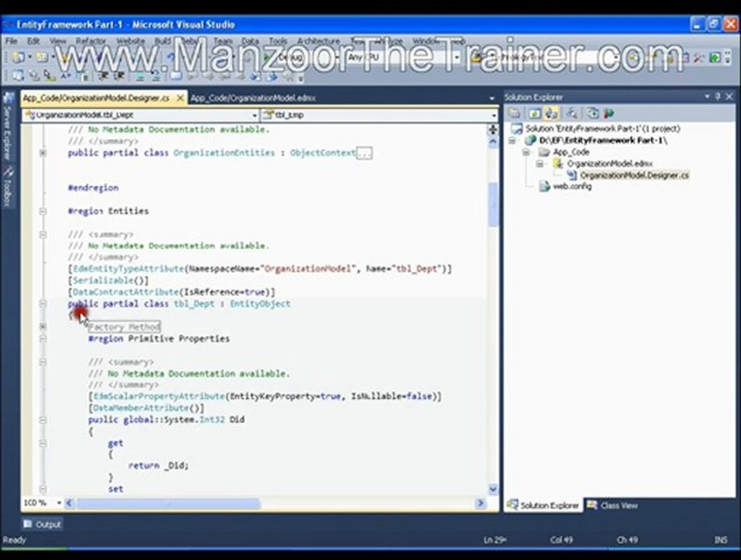Click 'OrganizationEntities' in the class declaration

[224, 153]
